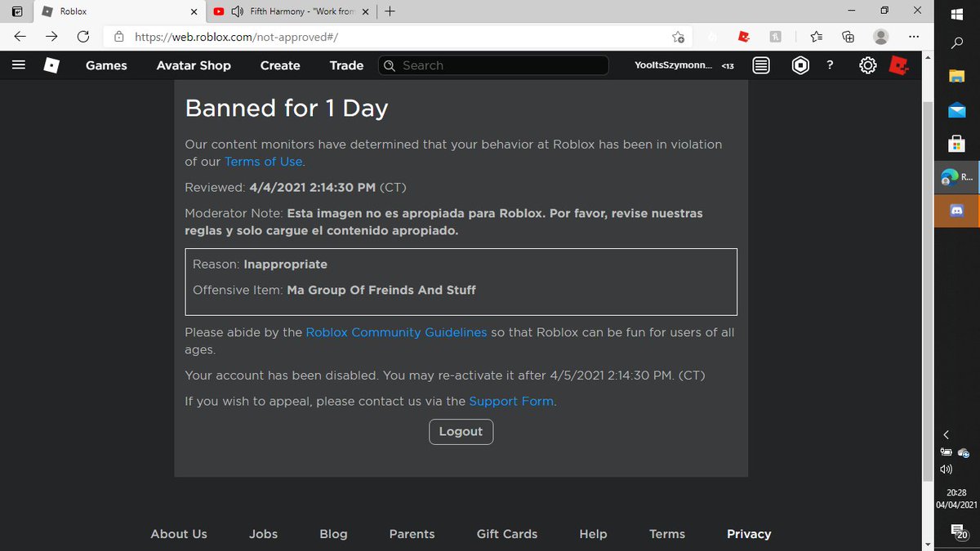Switch to Fifth Harmony YouTube tab
The height and width of the screenshot is (551, 980).
coord(291,12)
